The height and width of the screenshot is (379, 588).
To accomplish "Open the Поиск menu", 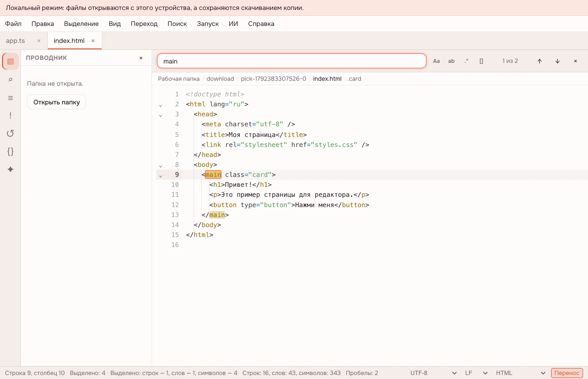I will click(x=177, y=24).
